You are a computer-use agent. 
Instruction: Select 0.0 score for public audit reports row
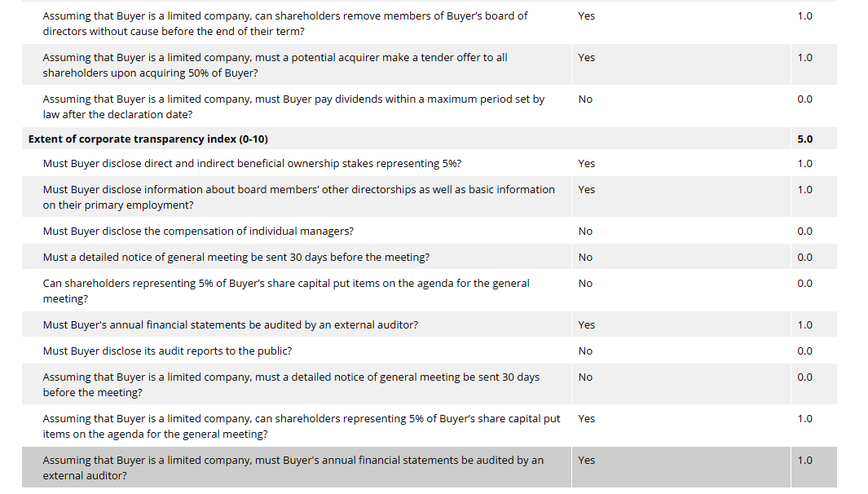coord(804,351)
